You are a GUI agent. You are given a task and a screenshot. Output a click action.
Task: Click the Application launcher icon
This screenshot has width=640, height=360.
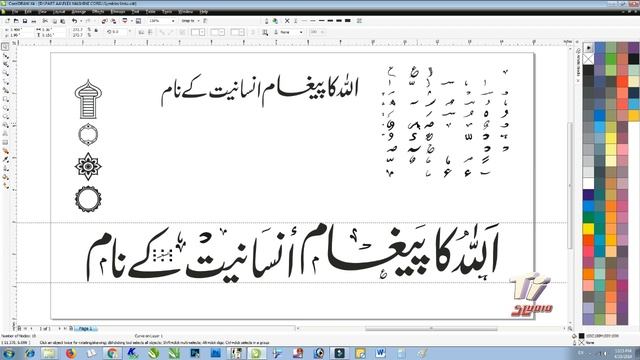[125, 21]
